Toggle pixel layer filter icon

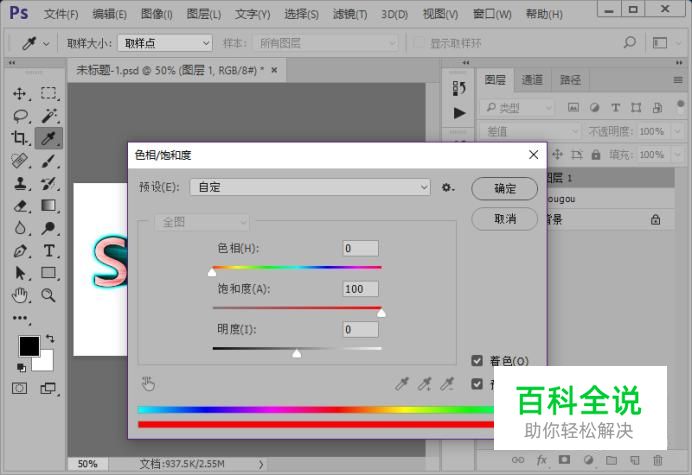click(x=573, y=107)
